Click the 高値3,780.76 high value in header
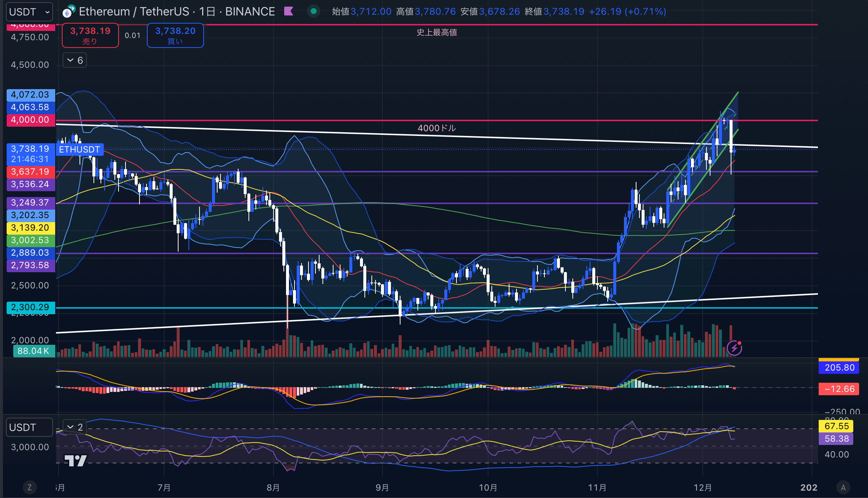 click(x=426, y=12)
